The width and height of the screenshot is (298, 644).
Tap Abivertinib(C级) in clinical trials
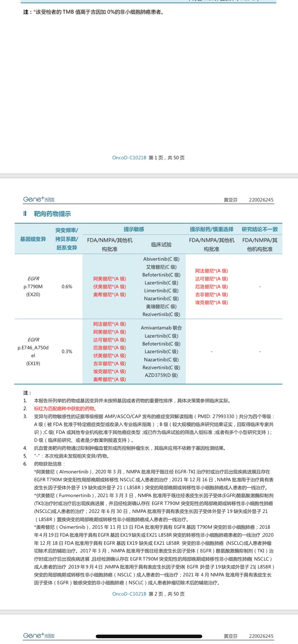161,259
